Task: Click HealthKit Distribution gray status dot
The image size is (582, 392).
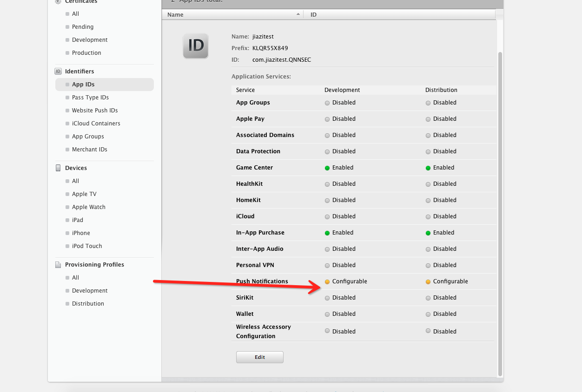Action: (x=428, y=184)
